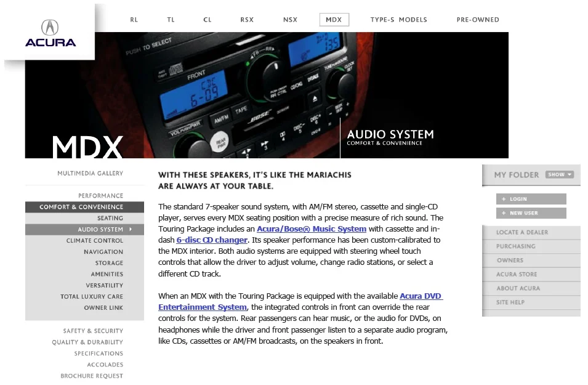Open About Acura page
The width and height of the screenshot is (588, 385).
click(x=518, y=288)
